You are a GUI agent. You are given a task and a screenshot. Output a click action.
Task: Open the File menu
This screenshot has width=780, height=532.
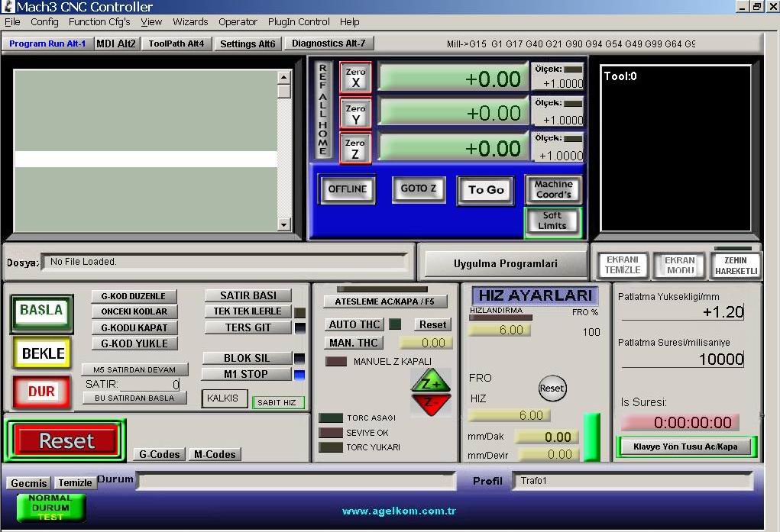[12, 22]
